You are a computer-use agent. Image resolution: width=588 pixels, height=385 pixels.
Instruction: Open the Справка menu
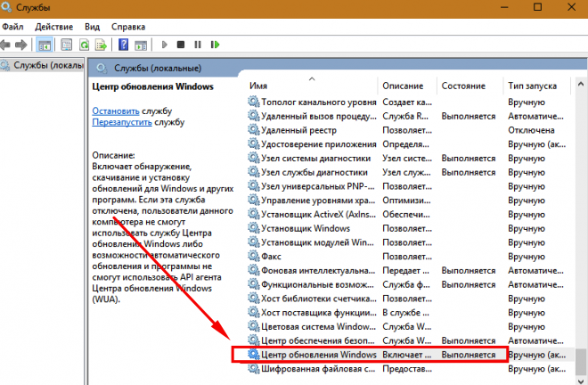[128, 27]
